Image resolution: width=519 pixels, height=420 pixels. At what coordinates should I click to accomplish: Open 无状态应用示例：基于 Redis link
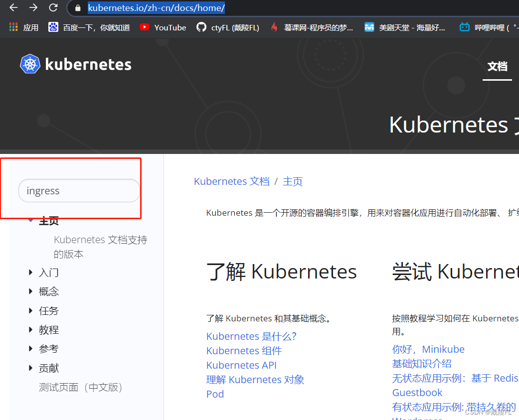click(456, 378)
